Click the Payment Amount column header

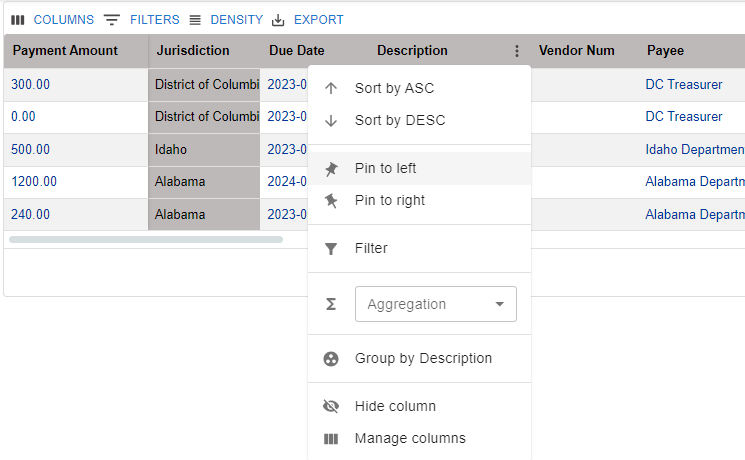click(x=65, y=51)
